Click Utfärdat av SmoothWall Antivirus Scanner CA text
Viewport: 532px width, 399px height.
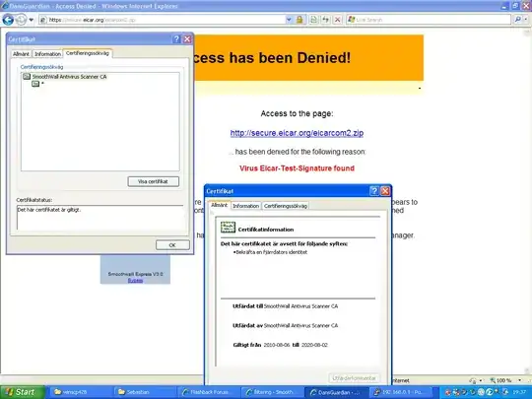(285, 325)
